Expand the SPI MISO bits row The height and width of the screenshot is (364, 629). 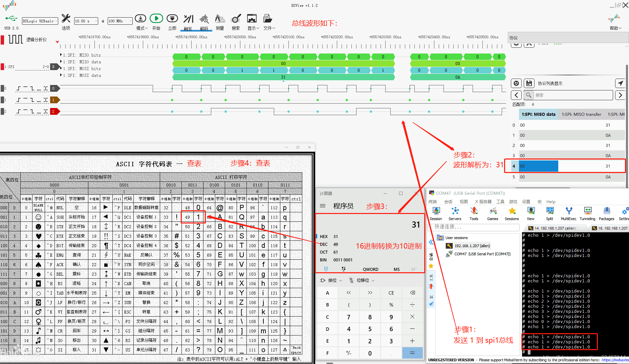click(61, 55)
